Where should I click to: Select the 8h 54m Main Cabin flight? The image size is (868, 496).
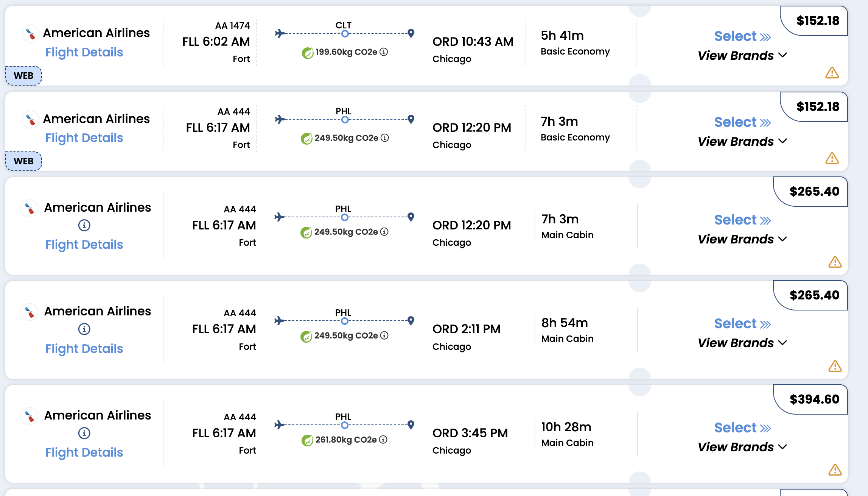[x=742, y=324]
